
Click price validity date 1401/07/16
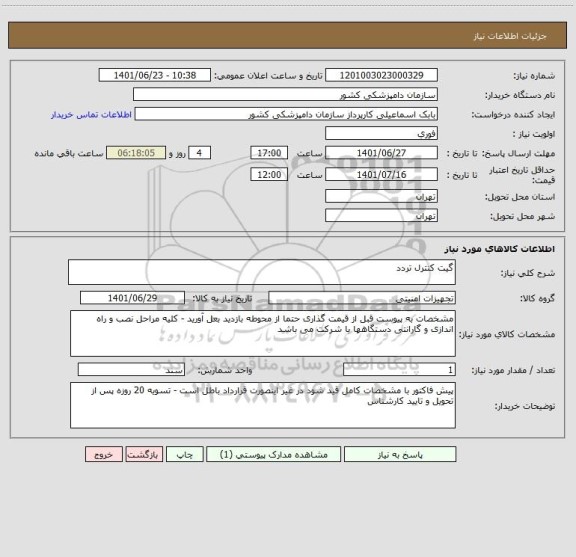(381, 175)
